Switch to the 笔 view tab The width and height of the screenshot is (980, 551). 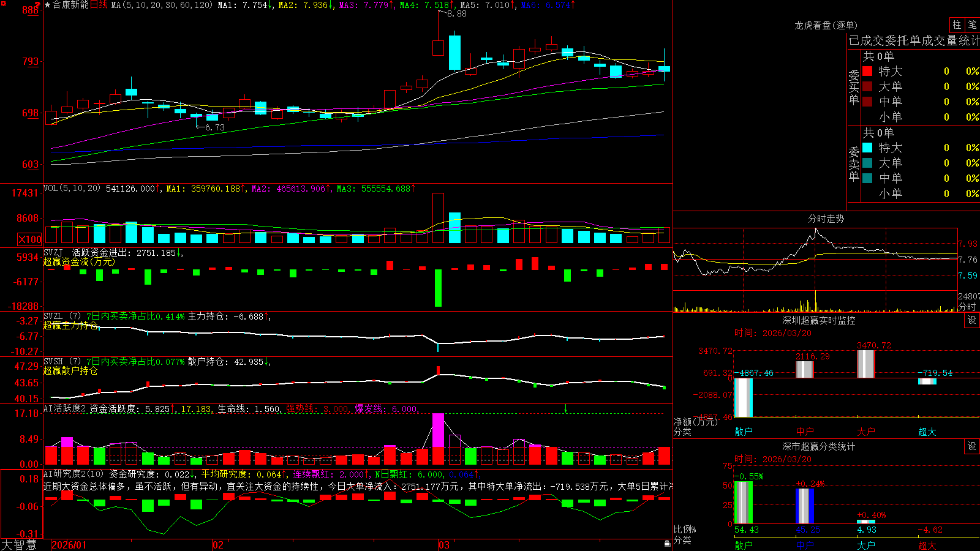pos(972,25)
